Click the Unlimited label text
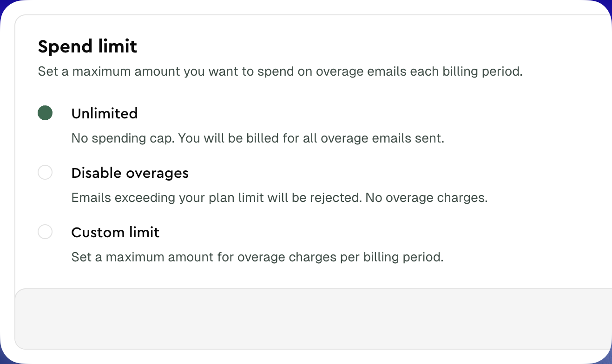612x364 pixels. click(105, 113)
